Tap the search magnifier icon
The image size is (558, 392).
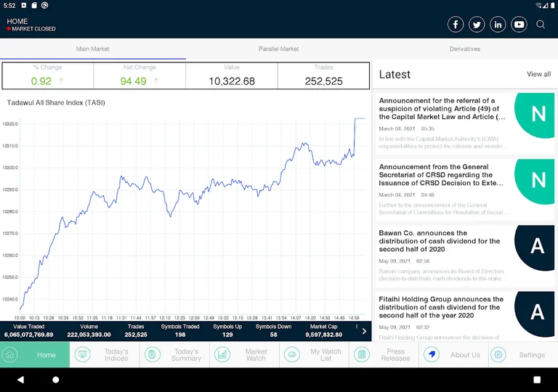click(541, 25)
